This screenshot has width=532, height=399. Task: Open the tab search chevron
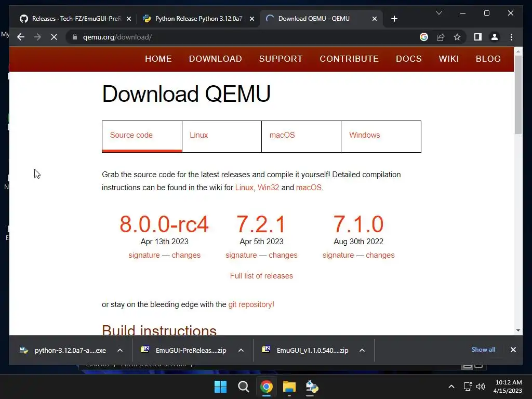click(x=438, y=13)
